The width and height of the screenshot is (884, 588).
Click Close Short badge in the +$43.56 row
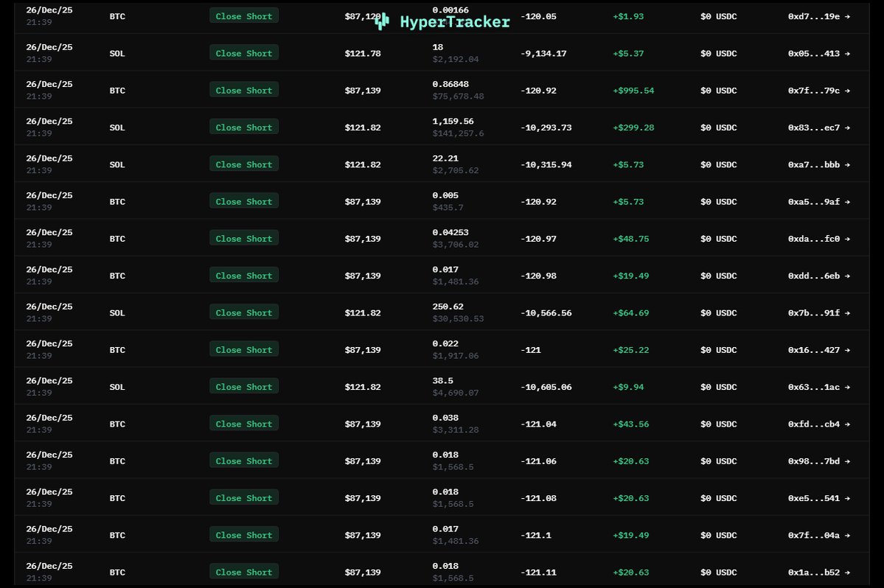[x=244, y=424]
